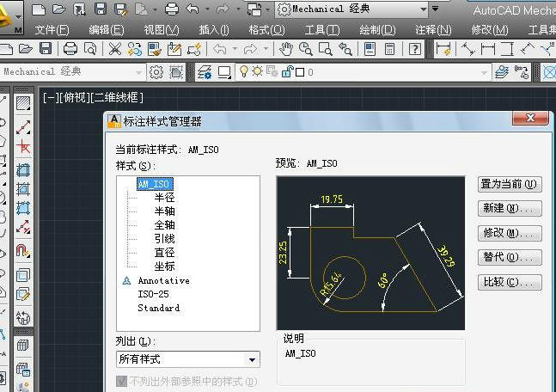Image resolution: width=556 pixels, height=392 pixels.
Task: Open the 工具(T) menu
Action: tap(322, 30)
